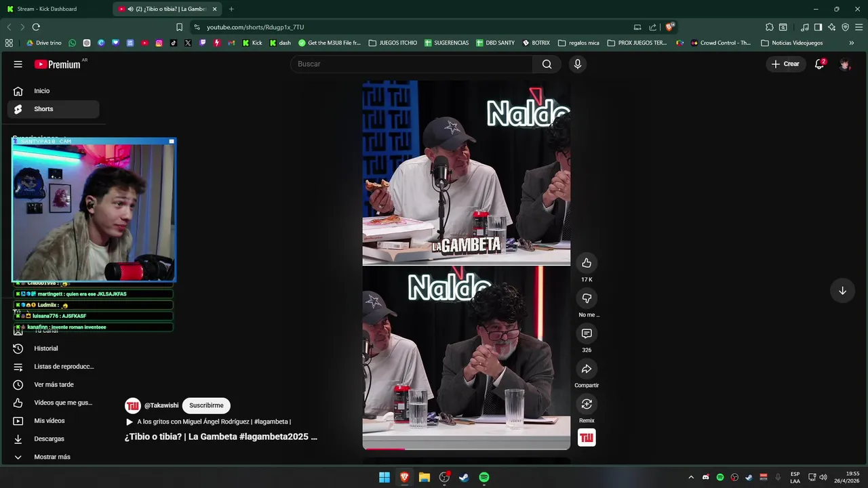868x488 pixels.
Task: Open the Brave Leo AI sparkle icon
Action: (x=832, y=27)
